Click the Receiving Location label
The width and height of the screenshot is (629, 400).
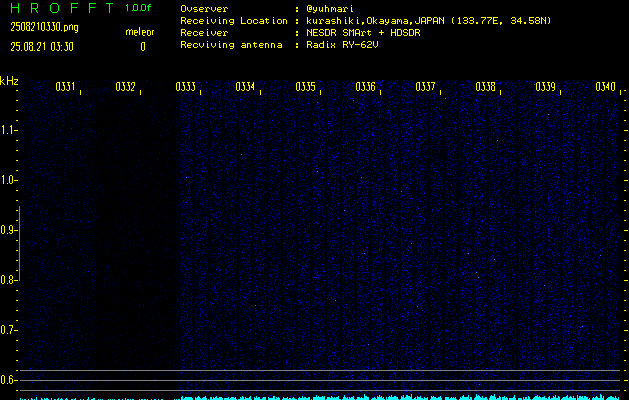click(234, 21)
